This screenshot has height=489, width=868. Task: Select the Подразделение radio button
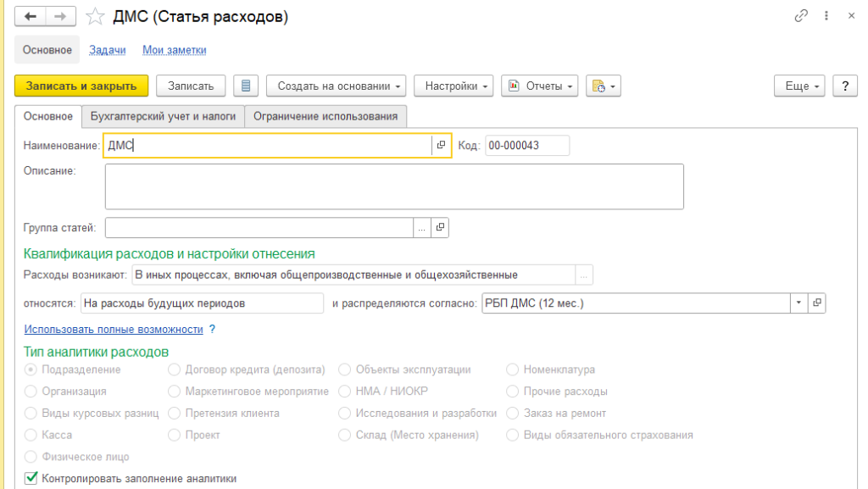31,370
